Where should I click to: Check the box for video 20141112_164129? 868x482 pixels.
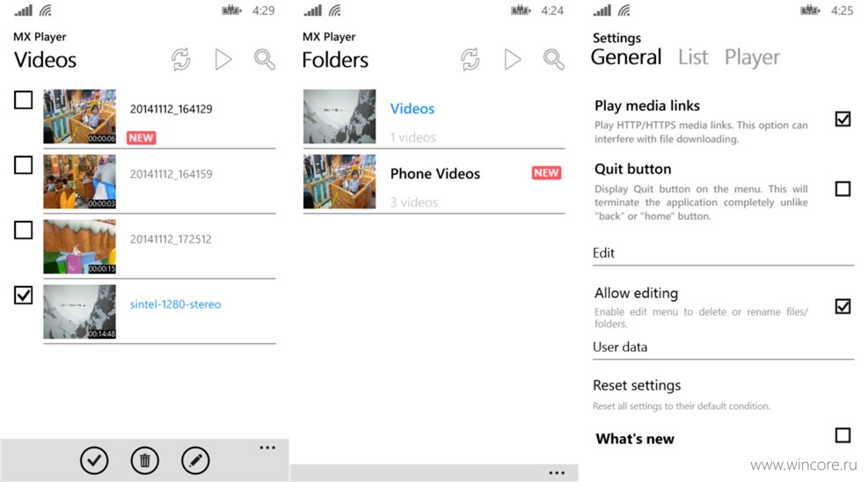pyautogui.click(x=23, y=100)
